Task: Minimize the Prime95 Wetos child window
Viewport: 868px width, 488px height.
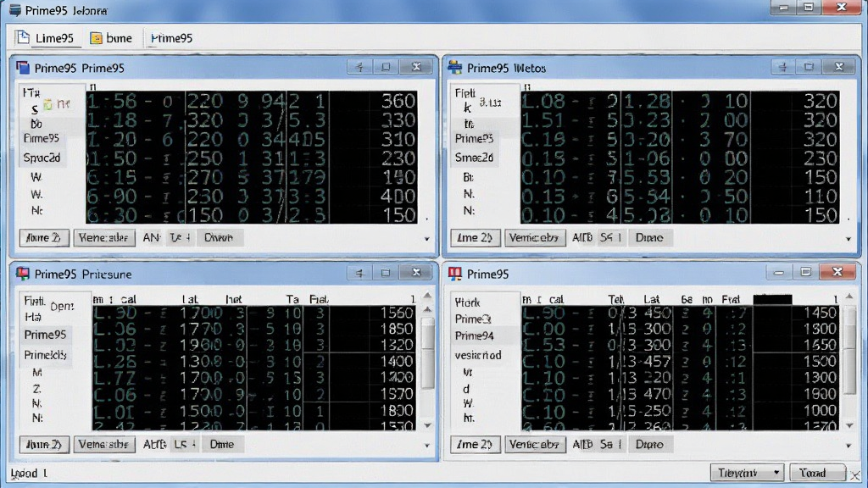Action: pyautogui.click(x=783, y=67)
